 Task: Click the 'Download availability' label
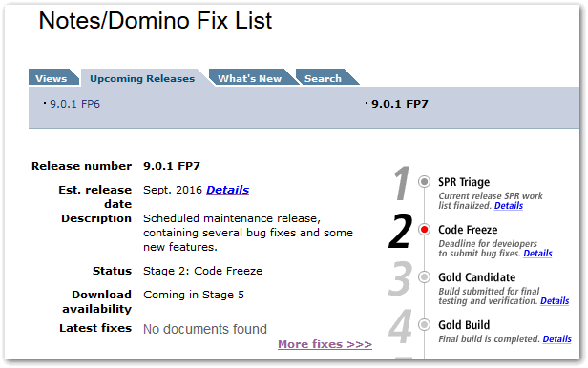click(97, 301)
